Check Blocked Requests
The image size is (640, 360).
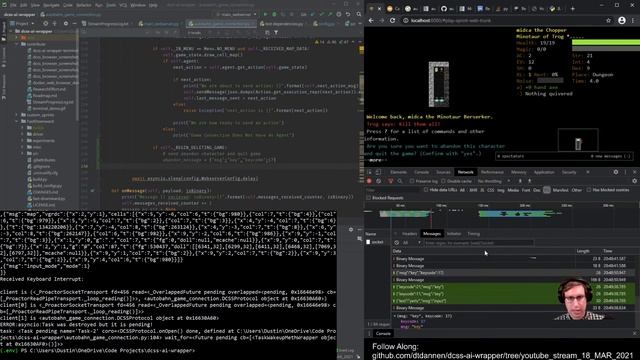(x=369, y=198)
